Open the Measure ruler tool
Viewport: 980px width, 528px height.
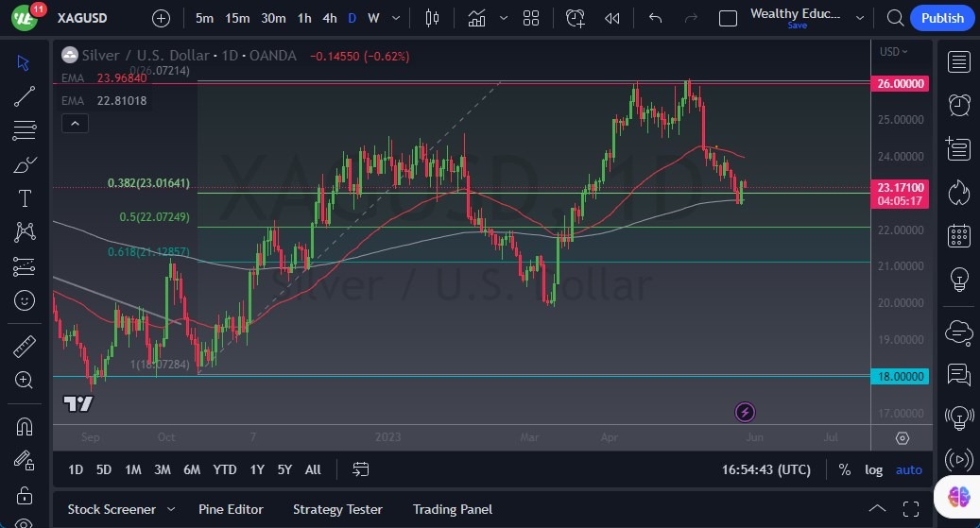25,347
